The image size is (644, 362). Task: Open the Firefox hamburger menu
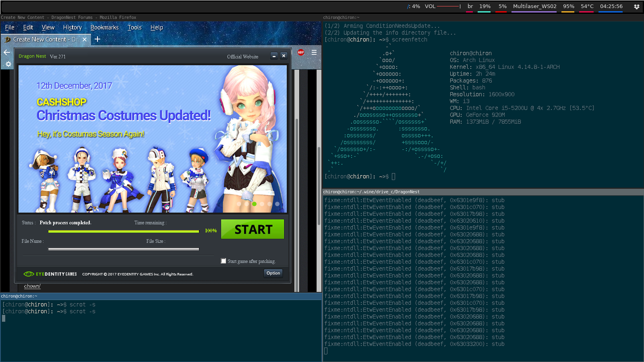click(x=314, y=52)
